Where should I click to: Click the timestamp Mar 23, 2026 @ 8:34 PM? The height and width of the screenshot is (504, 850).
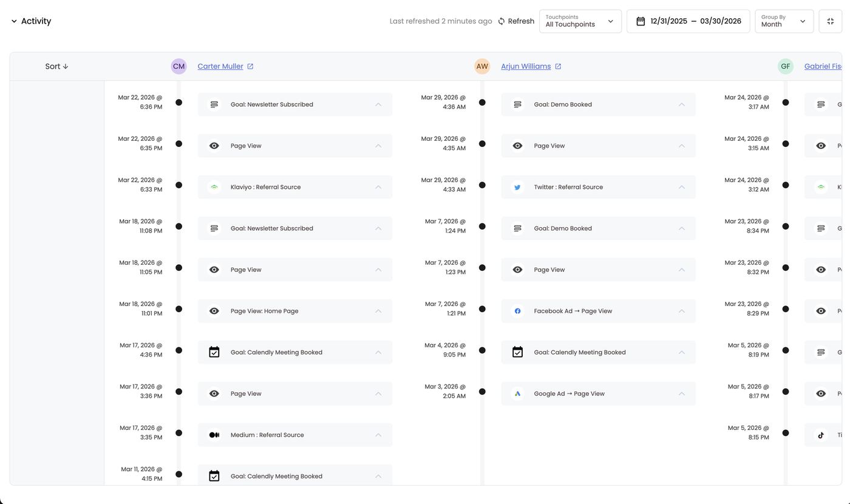747,226
